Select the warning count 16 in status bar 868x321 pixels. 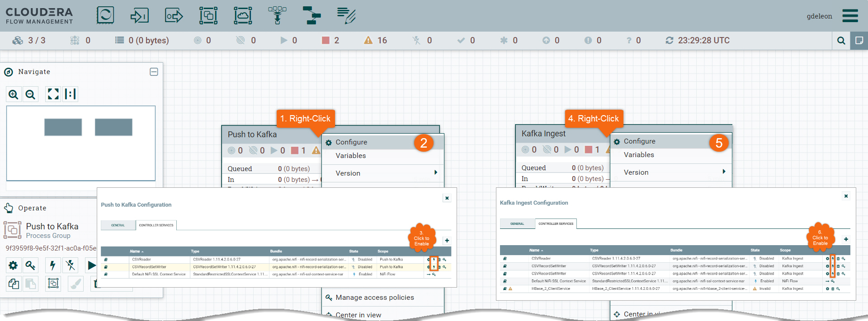tap(382, 41)
